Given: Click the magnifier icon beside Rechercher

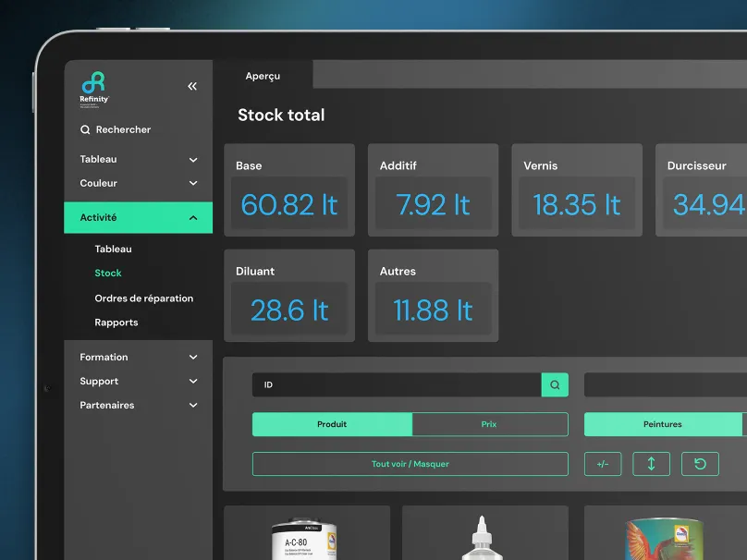Looking at the screenshot, I should point(85,130).
